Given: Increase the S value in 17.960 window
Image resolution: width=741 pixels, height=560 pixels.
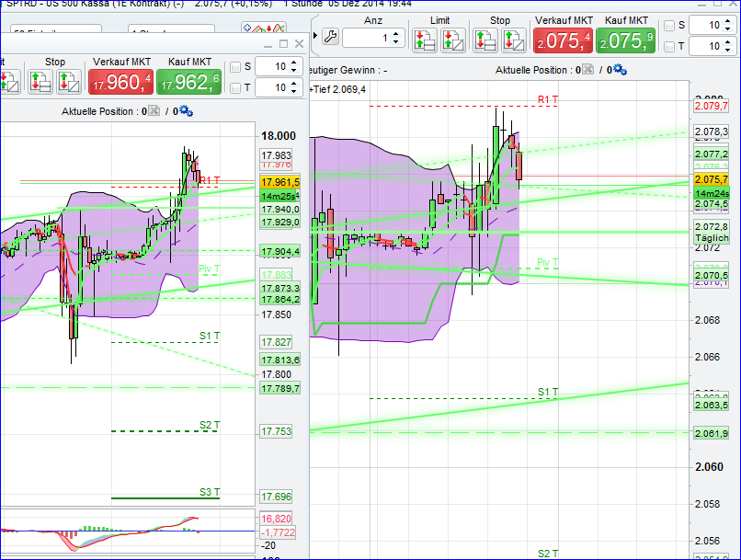Looking at the screenshot, I should [x=294, y=63].
